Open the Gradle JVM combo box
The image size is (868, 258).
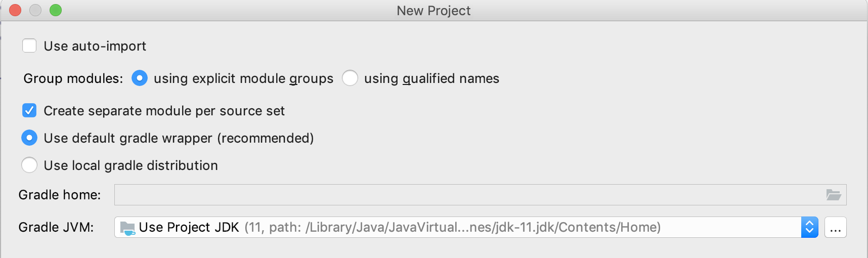(455, 228)
